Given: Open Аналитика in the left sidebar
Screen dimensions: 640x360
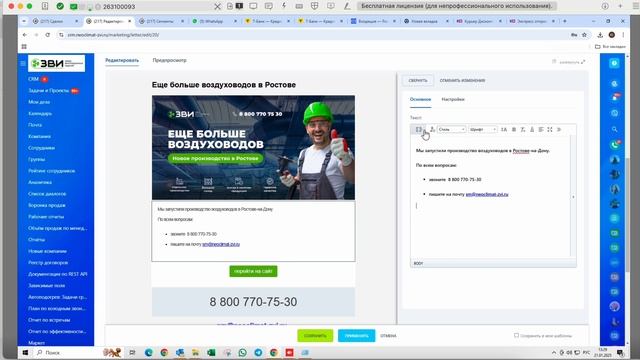Looking at the screenshot, I should click(40, 182).
